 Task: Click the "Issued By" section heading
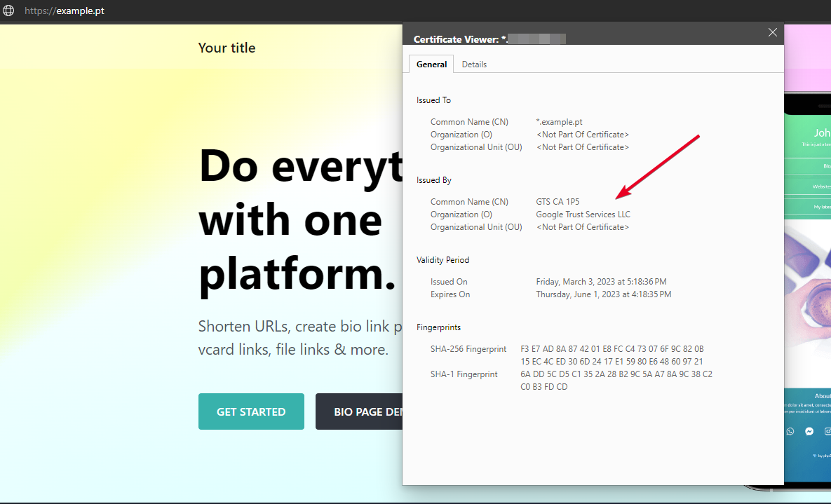(434, 180)
